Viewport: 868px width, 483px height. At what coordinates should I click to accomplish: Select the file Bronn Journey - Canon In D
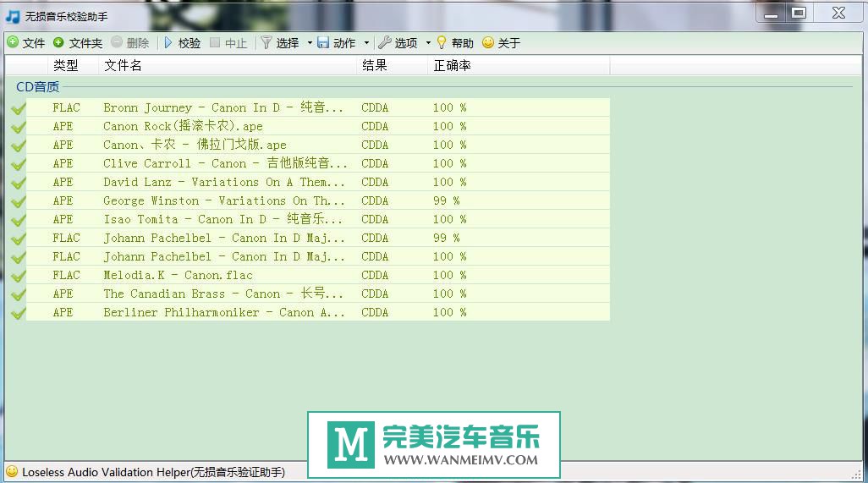tap(223, 107)
